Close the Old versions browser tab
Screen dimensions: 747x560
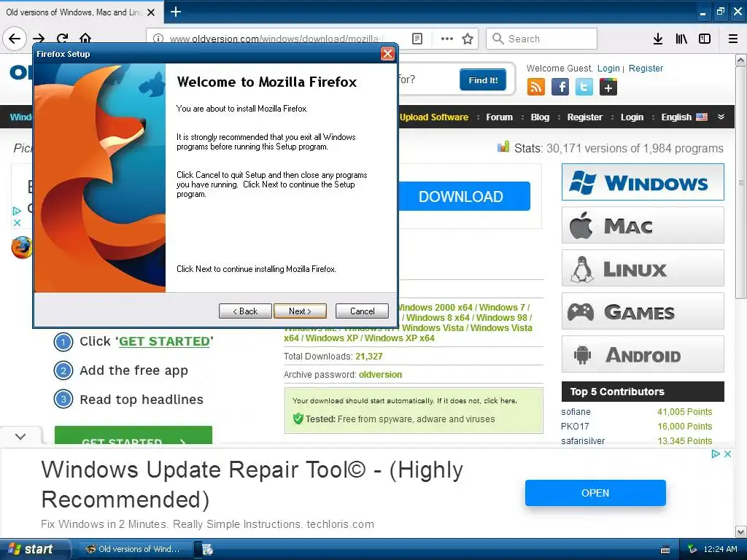pyautogui.click(x=151, y=12)
